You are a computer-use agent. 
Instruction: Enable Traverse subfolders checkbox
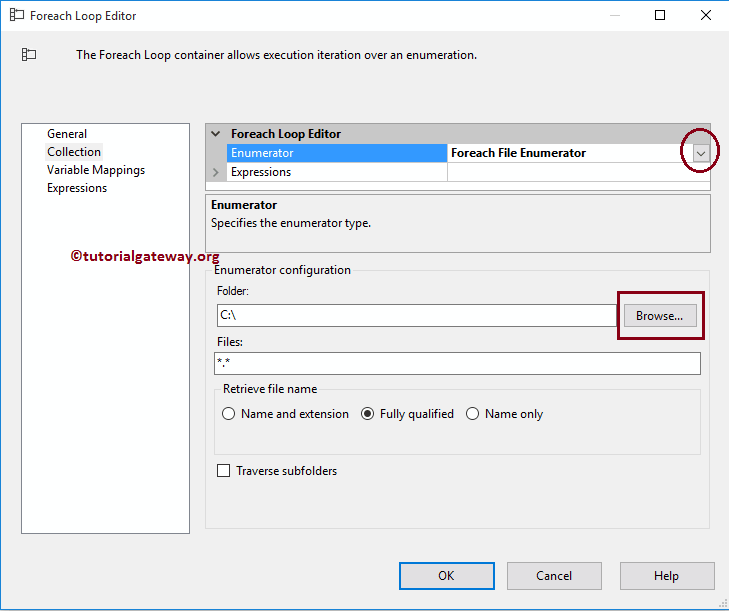[224, 471]
